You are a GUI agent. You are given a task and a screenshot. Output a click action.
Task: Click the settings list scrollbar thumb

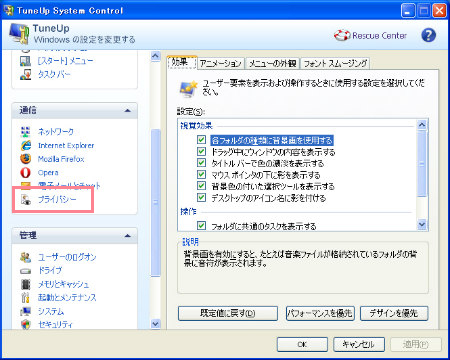pos(422,163)
